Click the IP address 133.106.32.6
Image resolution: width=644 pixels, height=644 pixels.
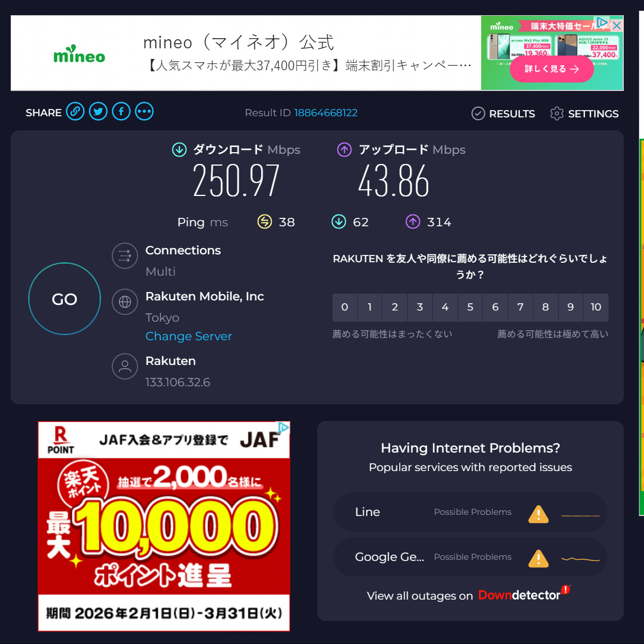point(177,382)
